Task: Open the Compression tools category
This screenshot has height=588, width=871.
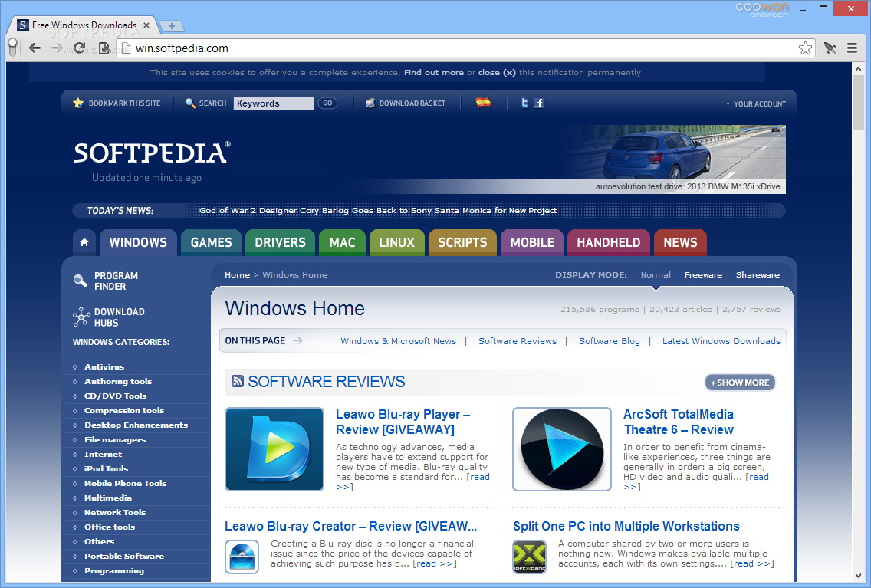Action: [x=124, y=410]
